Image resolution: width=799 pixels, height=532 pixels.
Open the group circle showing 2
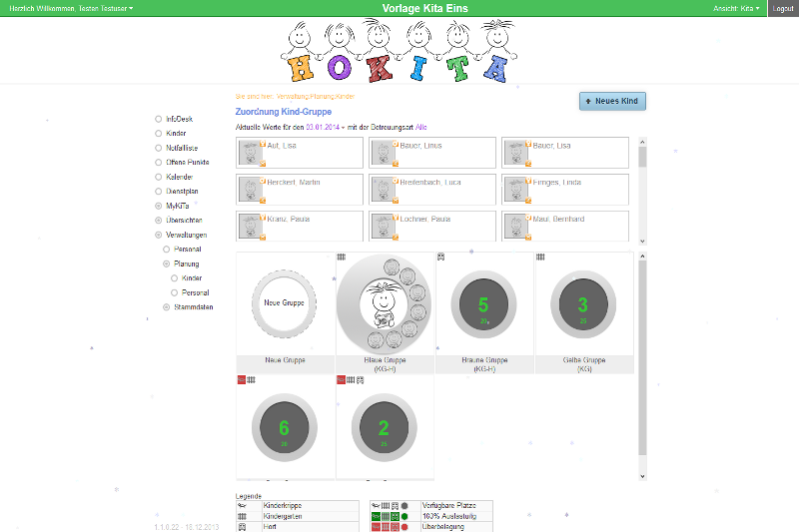click(x=384, y=427)
